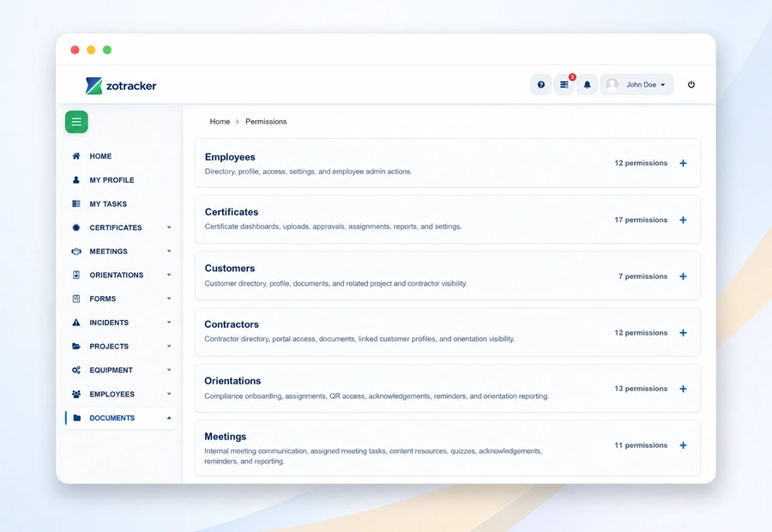Click the Meetings card heading
The height and width of the screenshot is (532, 772).
point(225,437)
